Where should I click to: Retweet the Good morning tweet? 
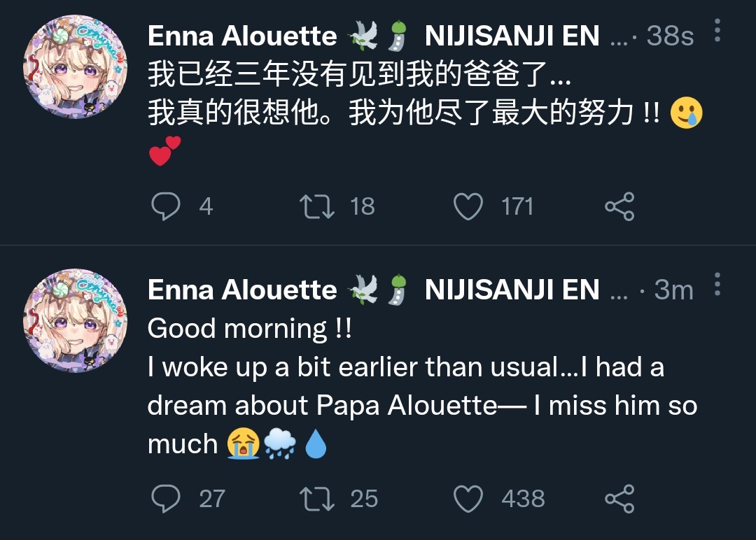point(317,499)
